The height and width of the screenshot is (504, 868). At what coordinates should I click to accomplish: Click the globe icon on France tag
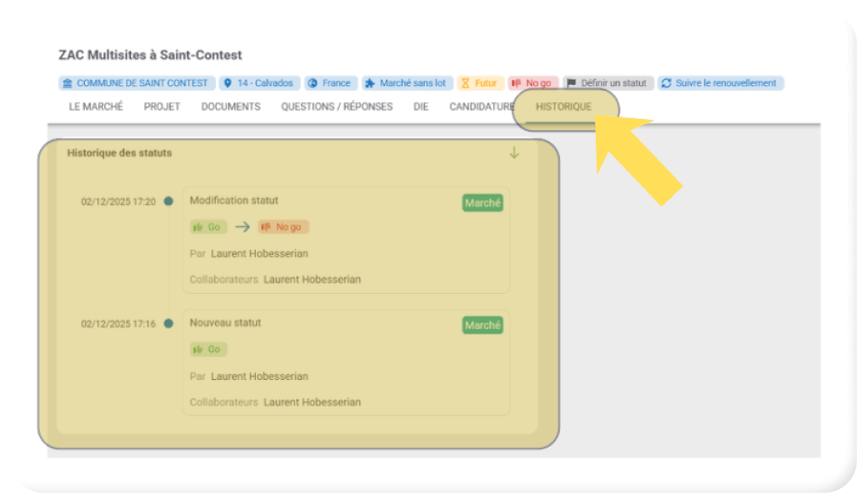(x=313, y=83)
